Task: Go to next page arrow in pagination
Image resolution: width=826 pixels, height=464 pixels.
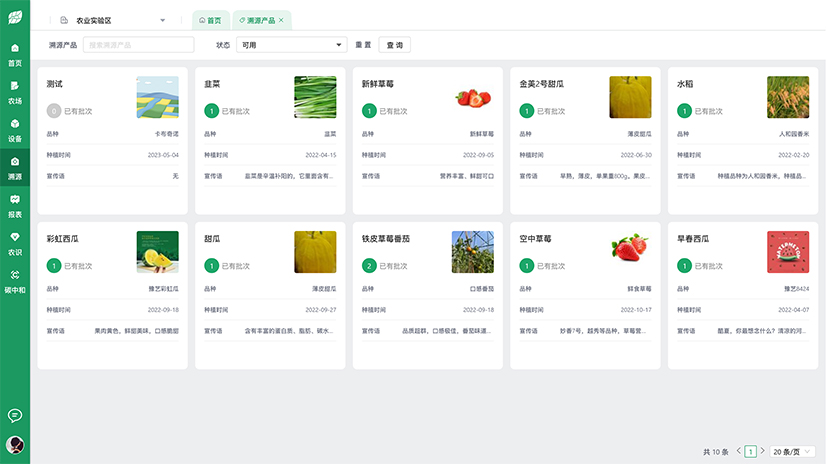Action: 762,452
